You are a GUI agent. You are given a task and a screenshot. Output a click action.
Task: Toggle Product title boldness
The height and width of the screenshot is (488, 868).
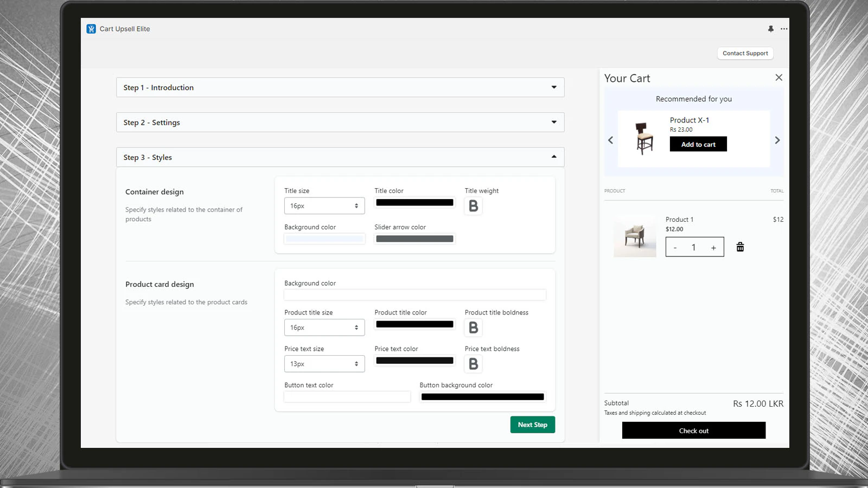[473, 328]
